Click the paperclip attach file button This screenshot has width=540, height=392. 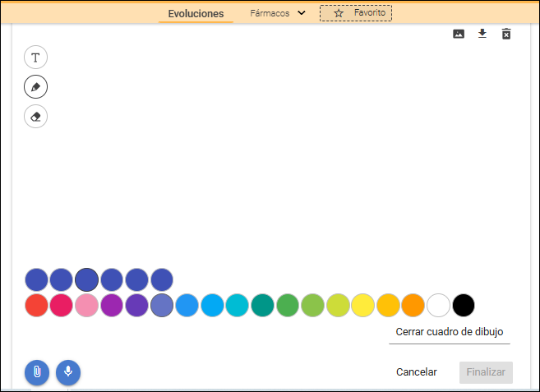point(37,372)
